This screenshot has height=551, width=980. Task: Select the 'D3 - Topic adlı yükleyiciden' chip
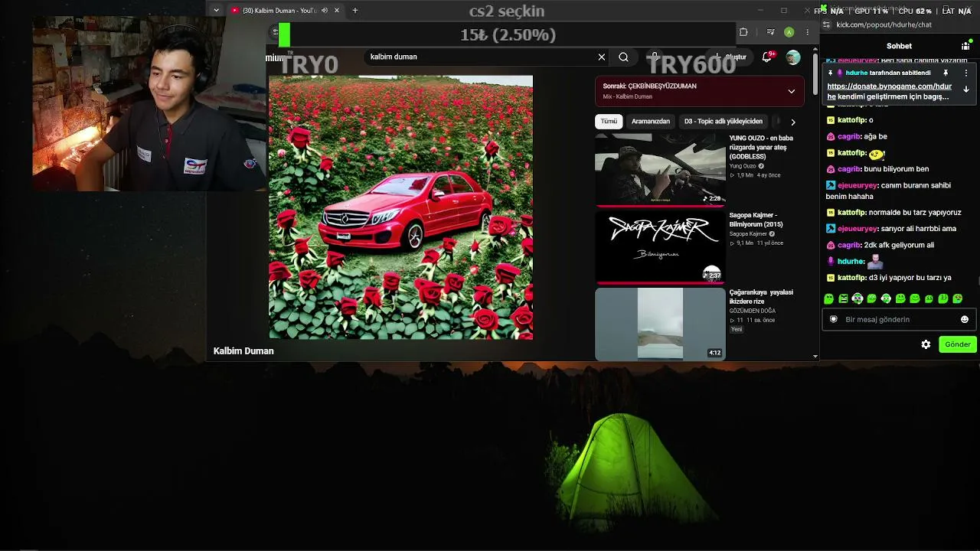pyautogui.click(x=724, y=121)
